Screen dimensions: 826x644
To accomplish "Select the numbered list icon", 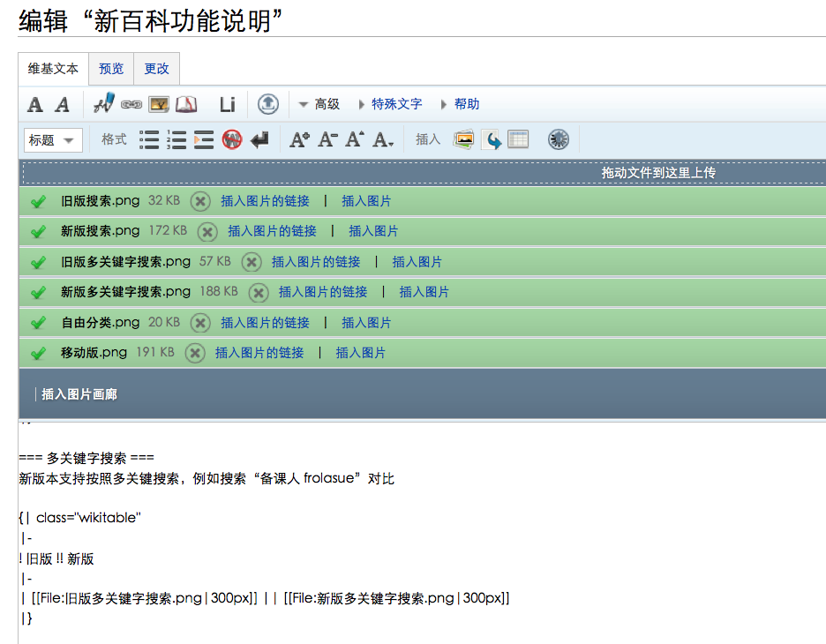I will pyautogui.click(x=176, y=139).
